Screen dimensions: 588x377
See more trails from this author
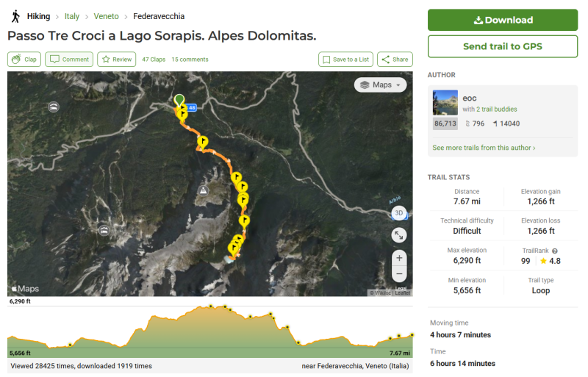point(484,148)
